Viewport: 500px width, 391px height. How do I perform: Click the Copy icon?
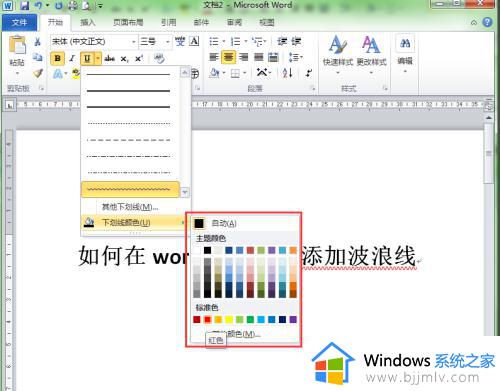pyautogui.click(x=38, y=57)
